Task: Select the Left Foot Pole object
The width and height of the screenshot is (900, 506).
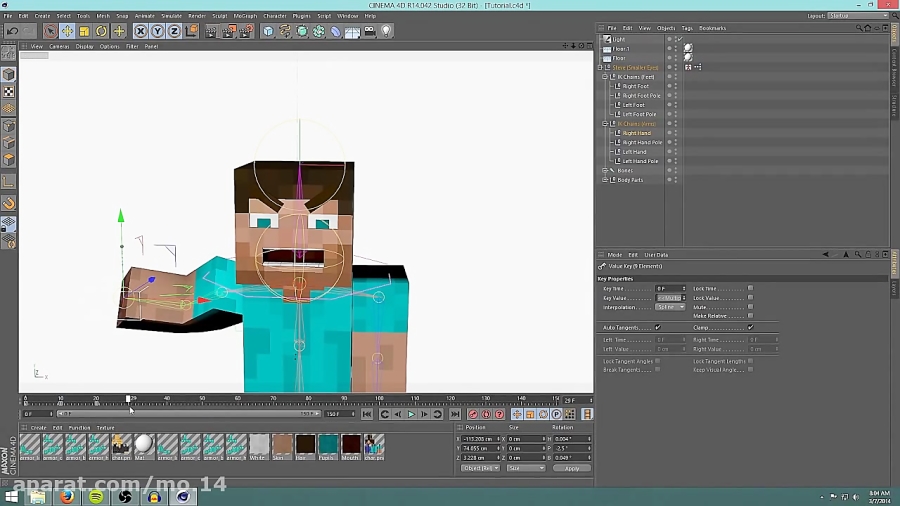Action: coord(639,114)
